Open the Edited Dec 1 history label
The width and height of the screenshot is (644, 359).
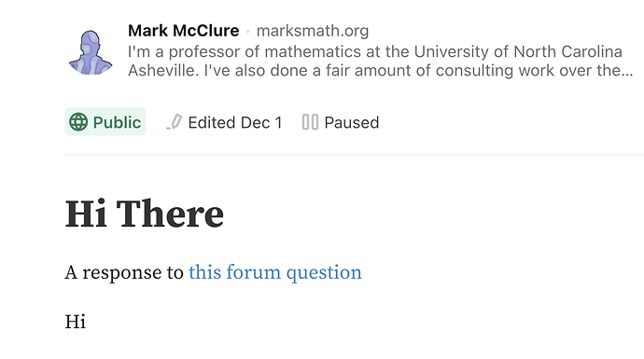click(x=235, y=122)
